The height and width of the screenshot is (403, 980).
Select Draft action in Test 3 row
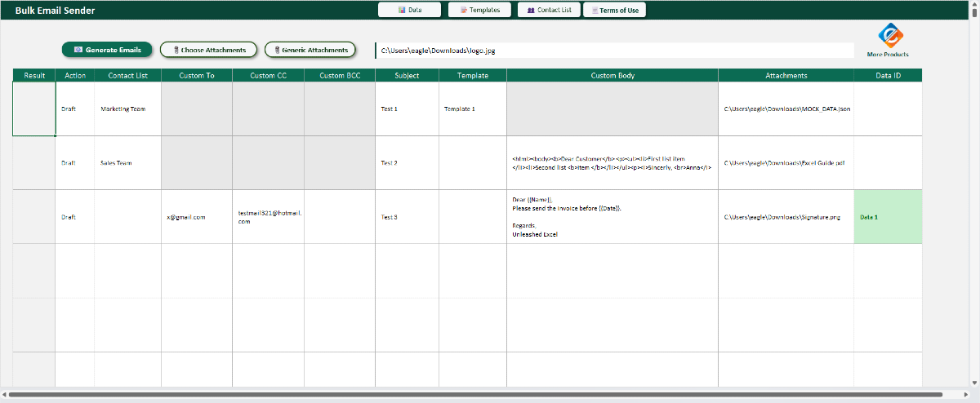point(75,217)
